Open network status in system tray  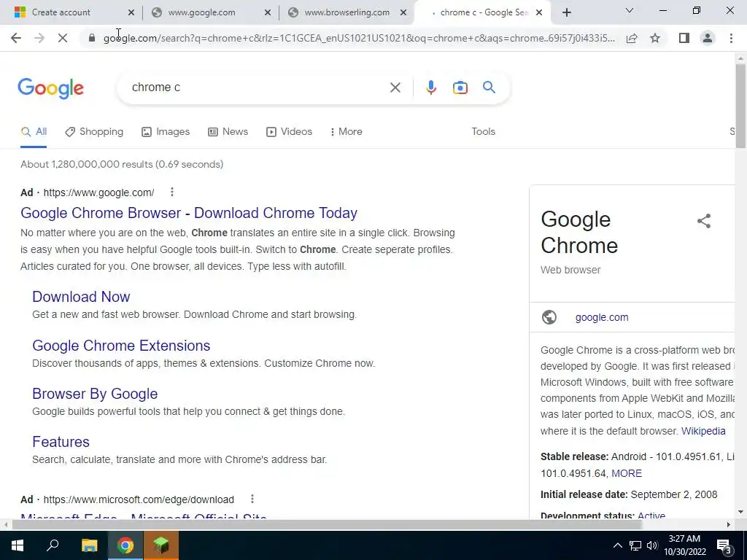635,545
